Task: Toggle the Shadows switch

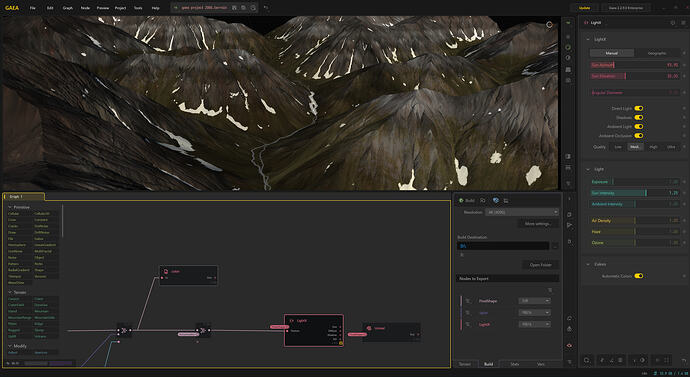Action: pos(639,117)
